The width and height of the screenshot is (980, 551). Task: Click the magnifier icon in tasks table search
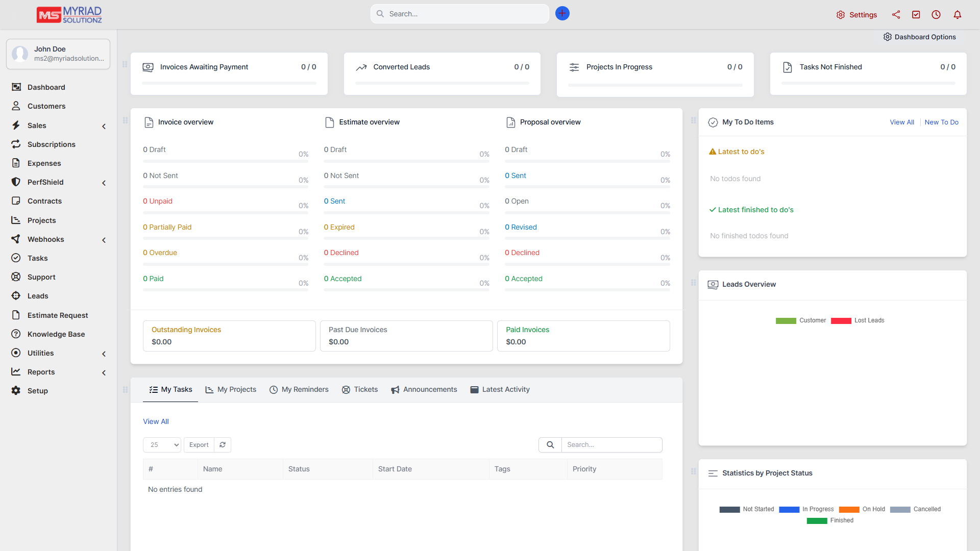pyautogui.click(x=550, y=445)
